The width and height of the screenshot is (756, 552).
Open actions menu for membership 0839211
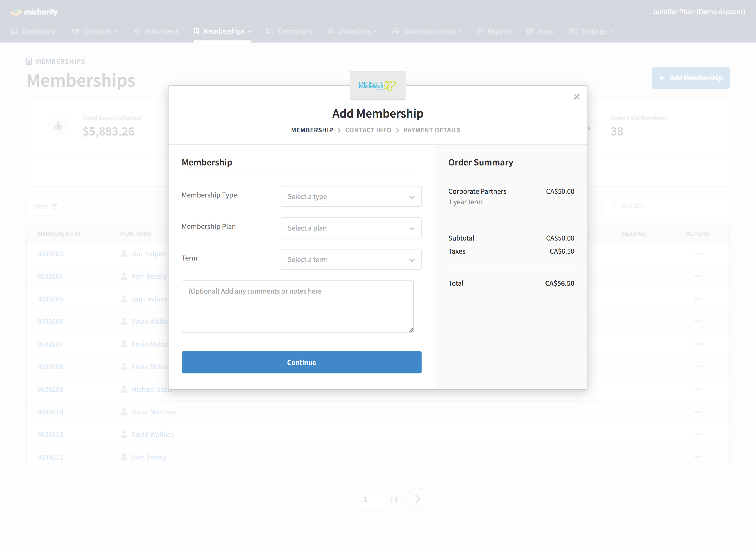tap(698, 434)
